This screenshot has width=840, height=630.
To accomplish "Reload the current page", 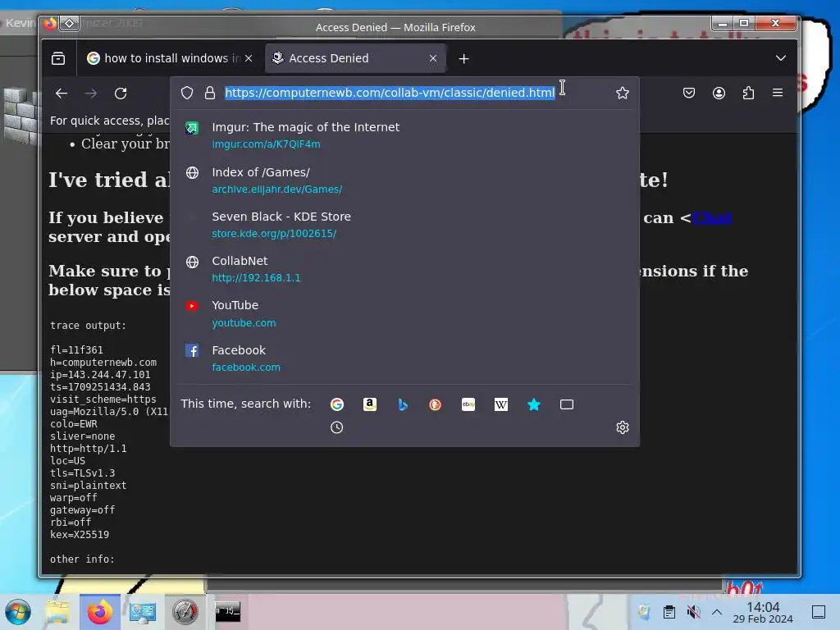I will [121, 94].
